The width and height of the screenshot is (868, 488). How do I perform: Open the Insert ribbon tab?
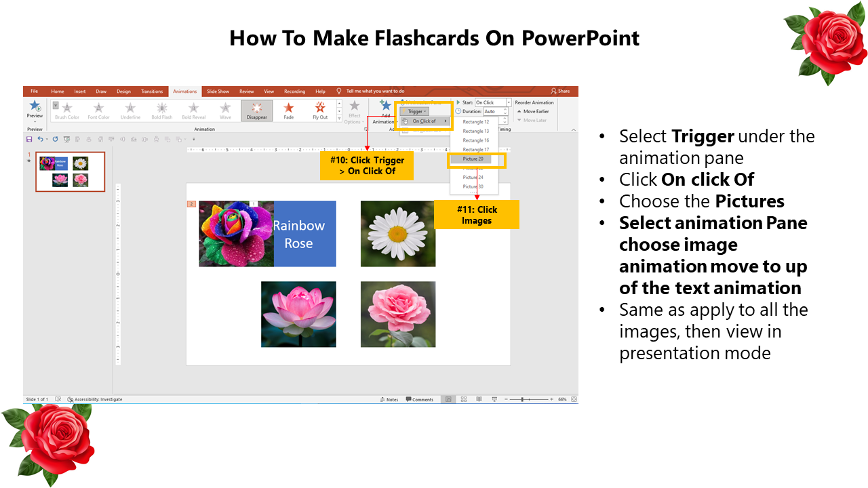(80, 91)
